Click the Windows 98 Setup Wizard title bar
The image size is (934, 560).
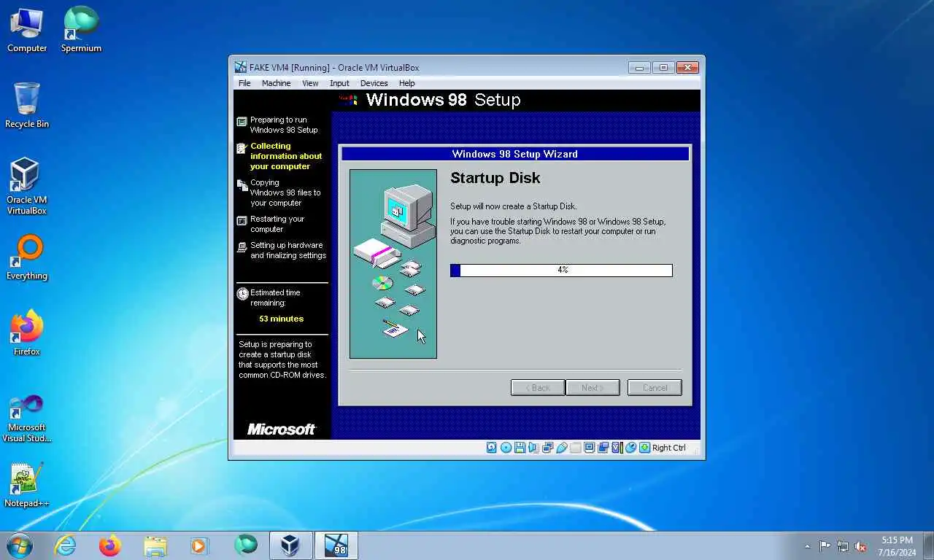point(515,154)
